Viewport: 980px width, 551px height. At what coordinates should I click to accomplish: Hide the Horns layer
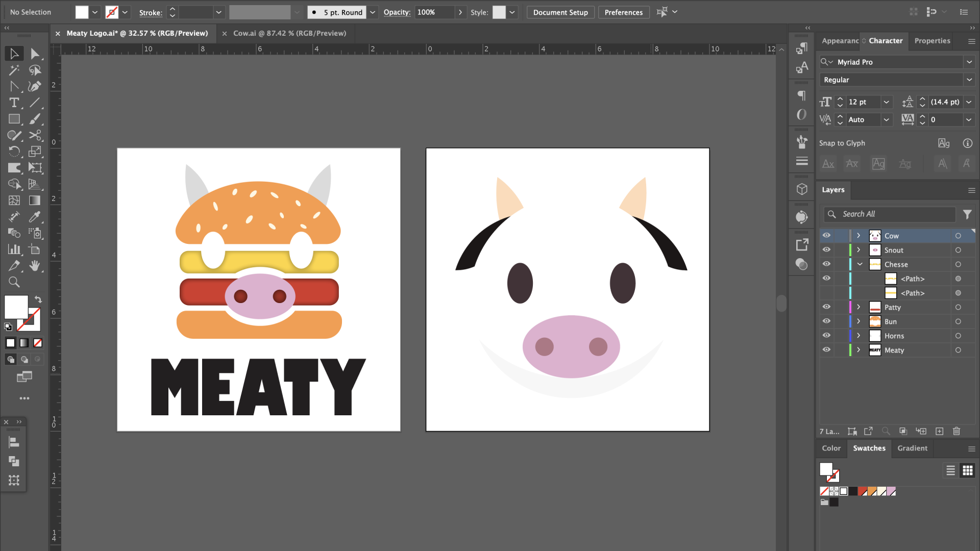click(x=826, y=336)
